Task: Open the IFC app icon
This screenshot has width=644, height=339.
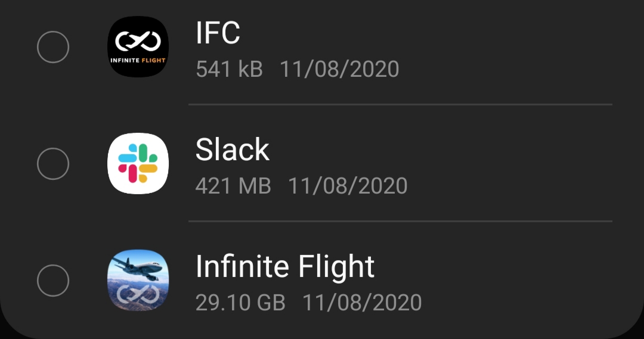Action: [x=138, y=46]
